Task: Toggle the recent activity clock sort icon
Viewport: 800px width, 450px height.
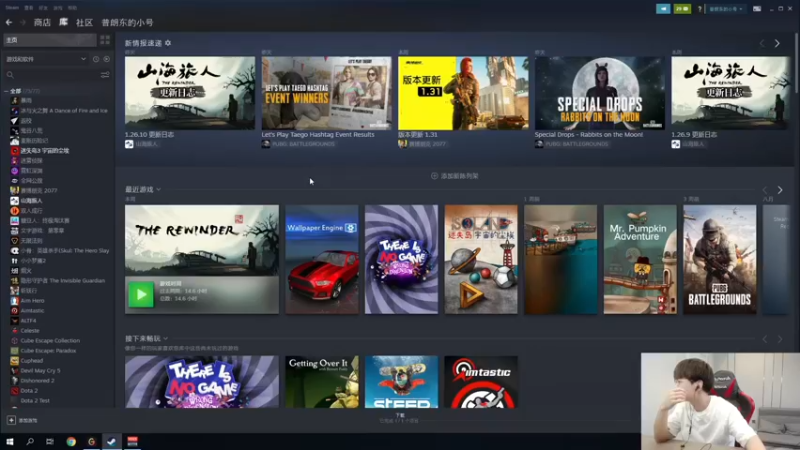Action: [96, 59]
